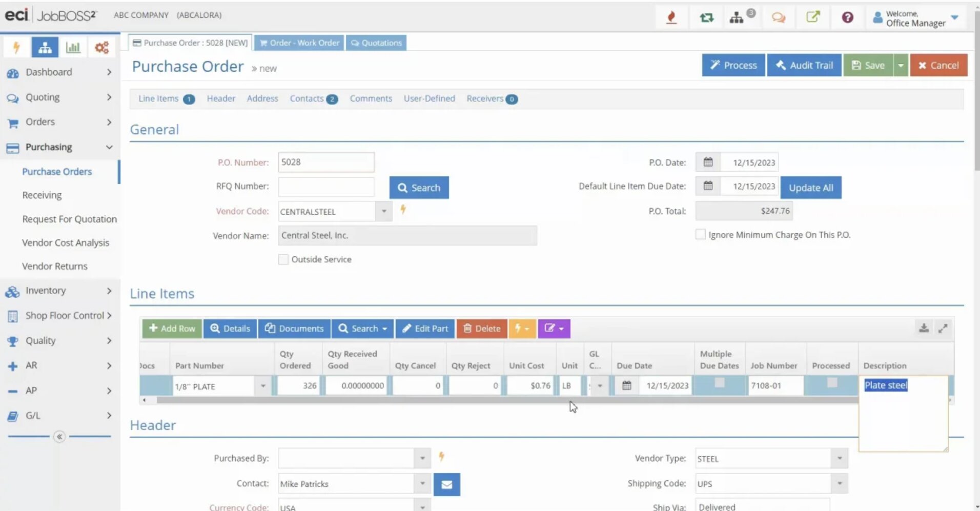The image size is (980, 511).
Task: Click the email envelope button beside Contact
Action: pyautogui.click(x=446, y=484)
